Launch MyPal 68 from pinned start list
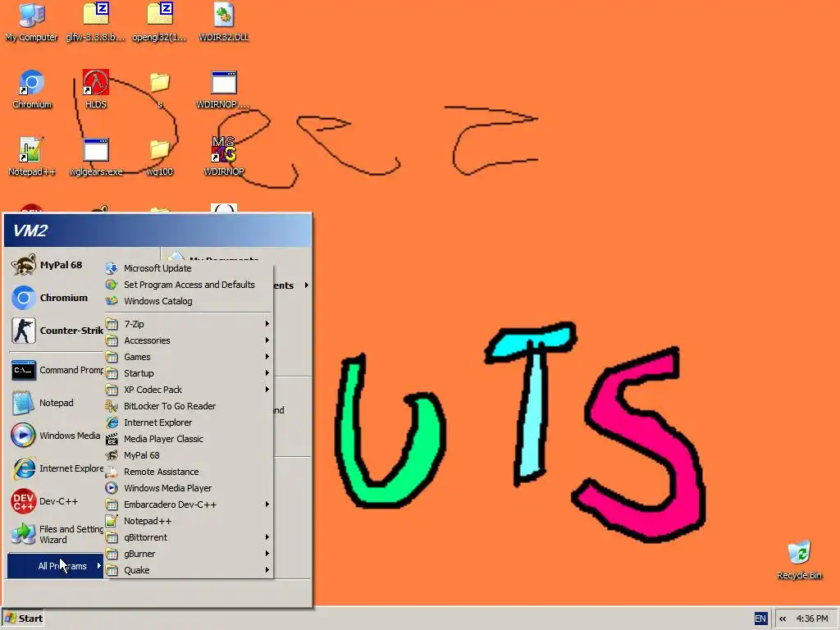This screenshot has height=630, width=840. [x=57, y=265]
